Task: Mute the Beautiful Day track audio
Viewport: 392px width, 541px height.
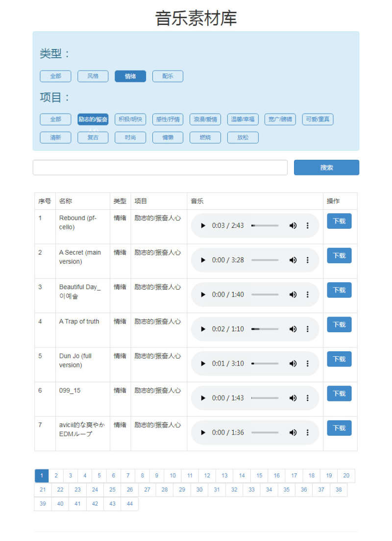Action: [293, 295]
